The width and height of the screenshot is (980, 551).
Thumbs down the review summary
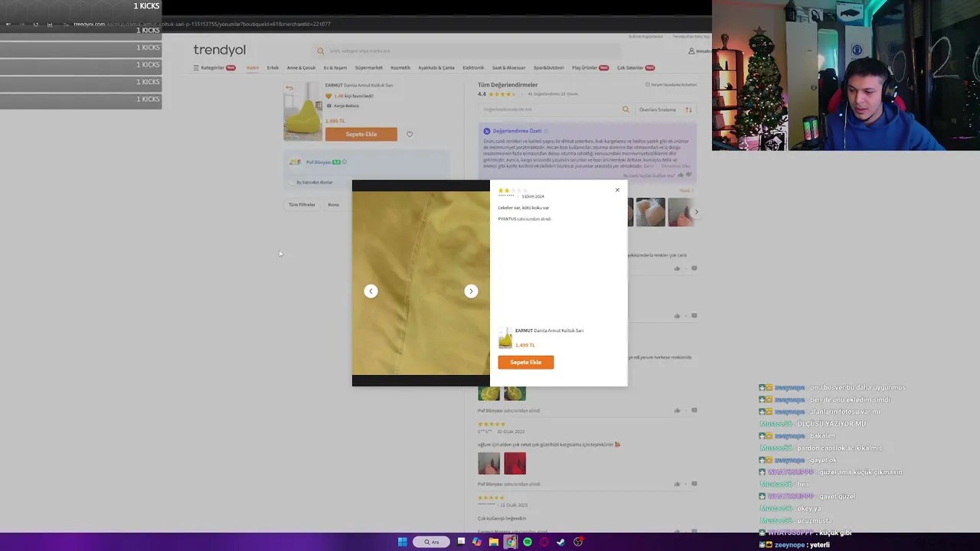688,175
